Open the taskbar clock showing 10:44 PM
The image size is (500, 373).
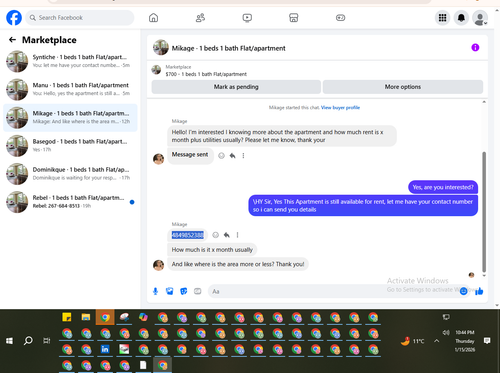pyautogui.click(x=465, y=341)
